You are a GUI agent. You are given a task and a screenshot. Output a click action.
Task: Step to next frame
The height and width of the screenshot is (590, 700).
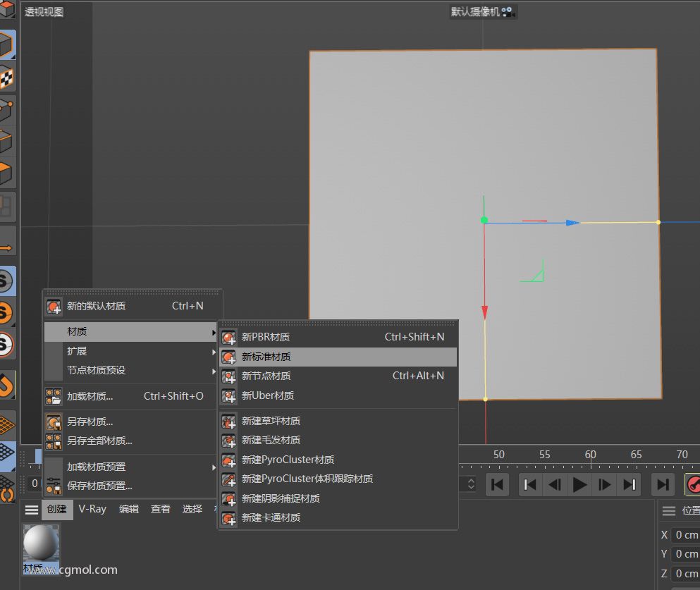[604, 485]
